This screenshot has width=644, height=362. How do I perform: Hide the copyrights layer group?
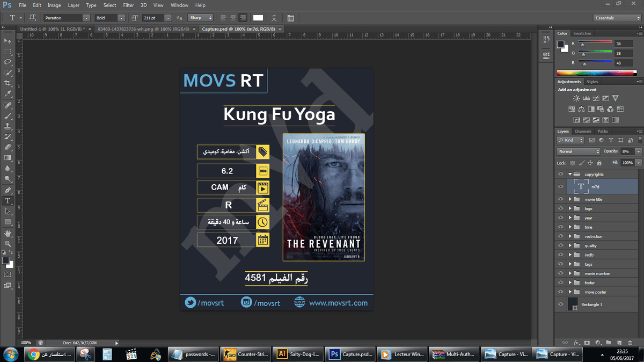pos(561,174)
